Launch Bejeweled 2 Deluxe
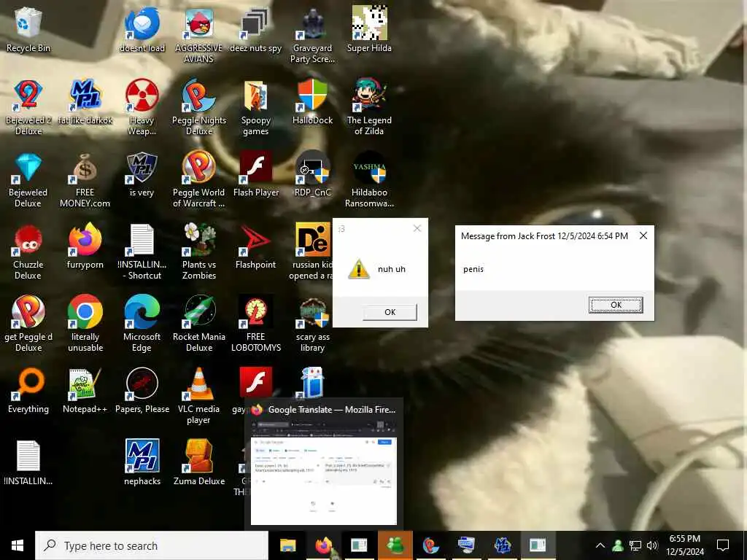Viewport: 747px width, 560px height. (28, 107)
